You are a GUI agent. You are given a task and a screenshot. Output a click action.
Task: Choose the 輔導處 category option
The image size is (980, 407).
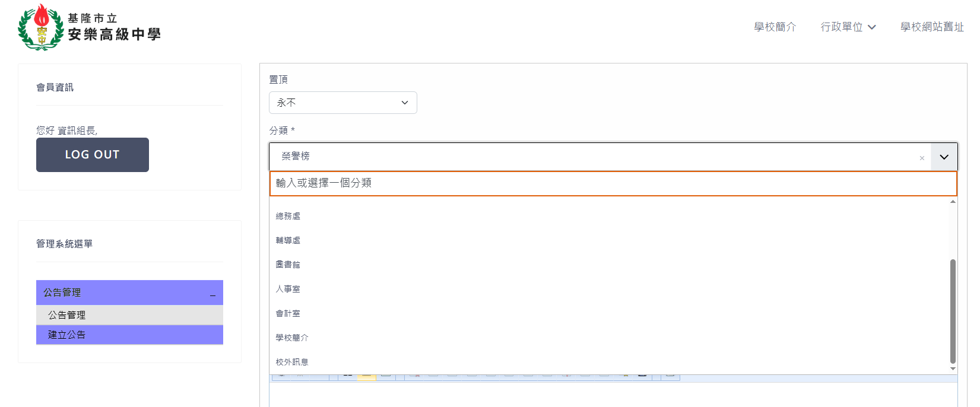tap(288, 240)
